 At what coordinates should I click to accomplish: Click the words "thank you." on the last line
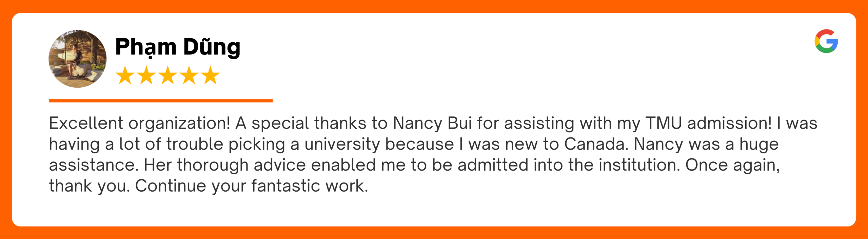(90, 187)
